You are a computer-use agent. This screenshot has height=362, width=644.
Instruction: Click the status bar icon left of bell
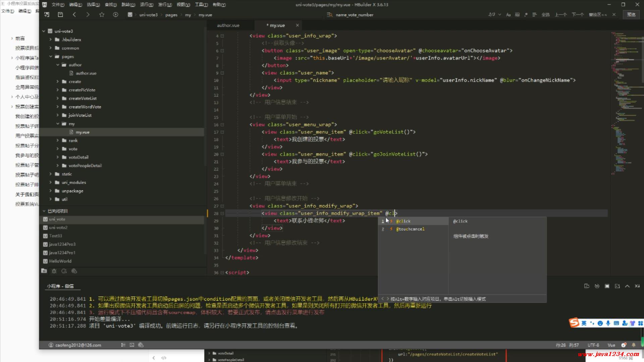coord(624,345)
